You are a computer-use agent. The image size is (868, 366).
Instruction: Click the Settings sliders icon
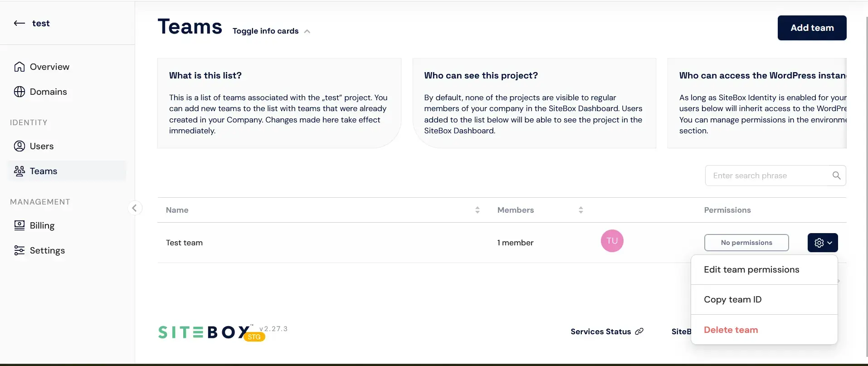(20, 250)
